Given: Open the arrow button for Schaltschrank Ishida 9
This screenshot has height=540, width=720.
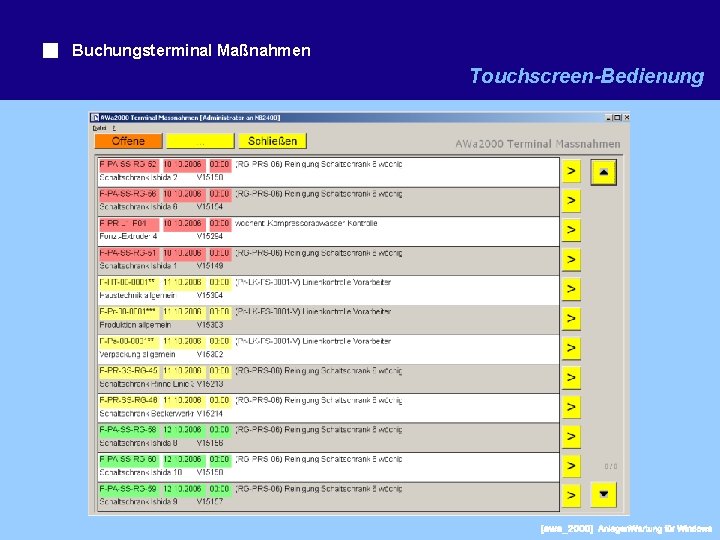Looking at the screenshot, I should coord(571,495).
